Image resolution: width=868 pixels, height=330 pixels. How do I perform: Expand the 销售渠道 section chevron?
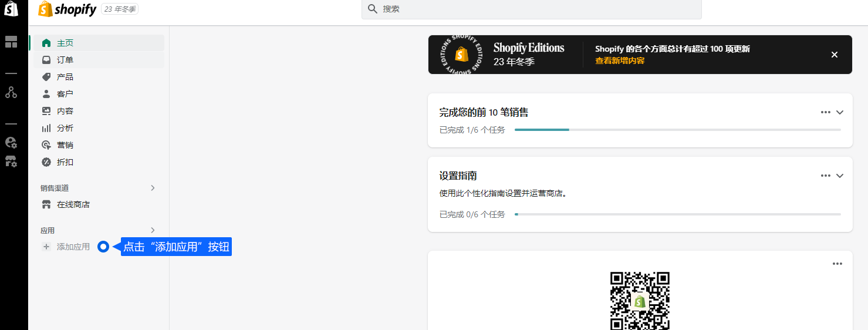coord(153,188)
